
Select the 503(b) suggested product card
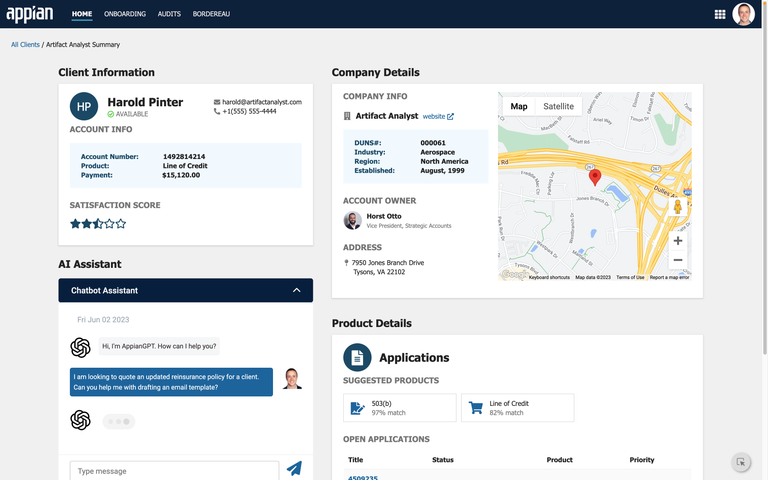pos(399,408)
